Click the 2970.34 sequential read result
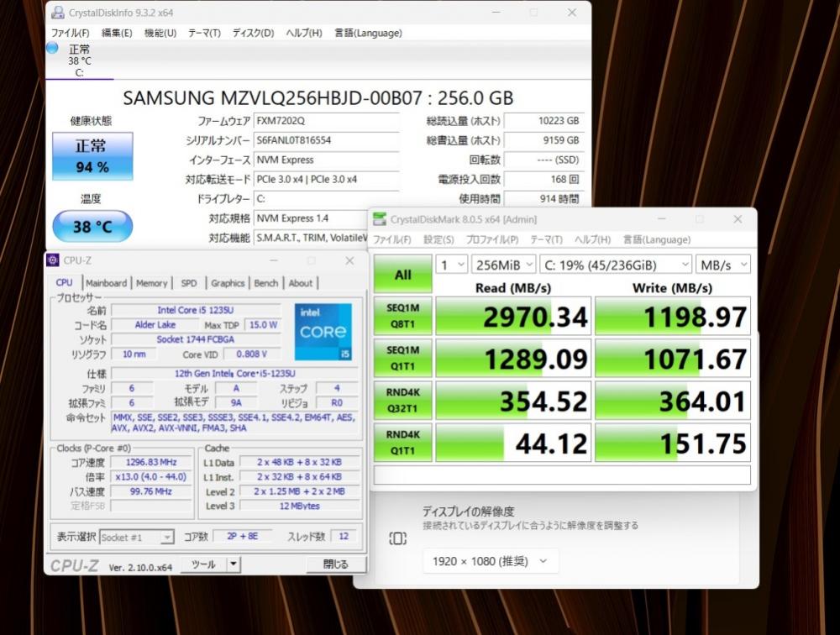840x635 pixels. [x=513, y=316]
